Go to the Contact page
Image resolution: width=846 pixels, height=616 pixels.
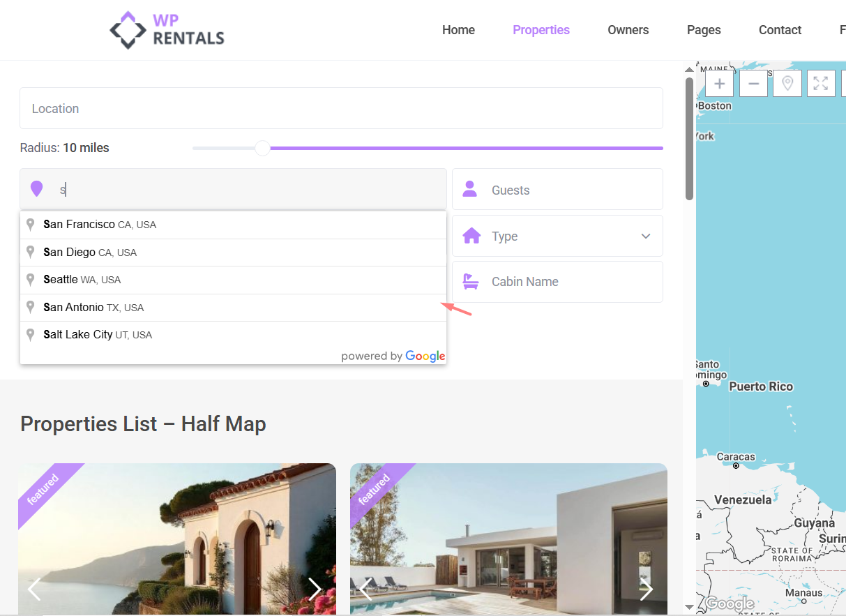[780, 30]
